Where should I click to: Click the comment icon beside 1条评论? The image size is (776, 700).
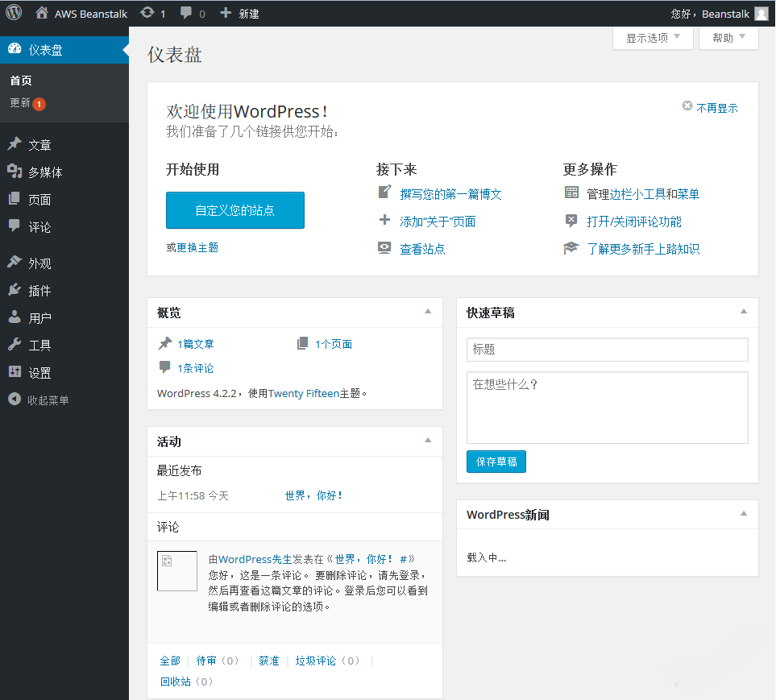(x=165, y=367)
